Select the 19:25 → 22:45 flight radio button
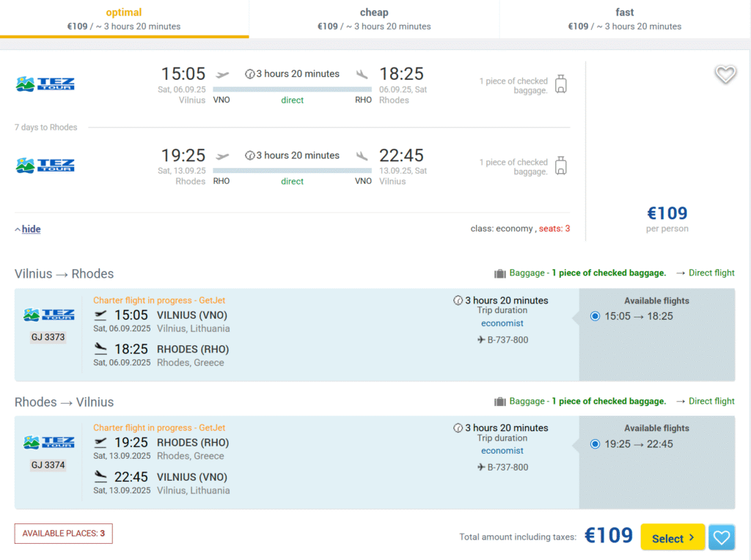 pos(595,444)
